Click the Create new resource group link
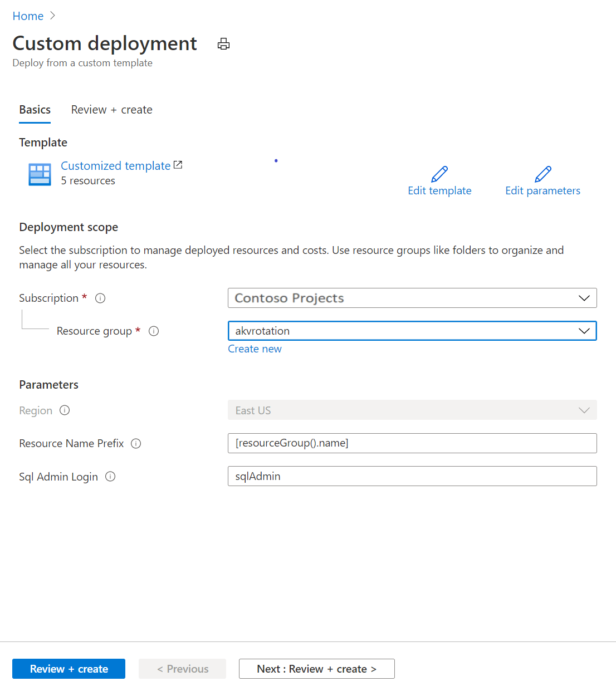Viewport: 616px width, 691px height. coord(255,349)
